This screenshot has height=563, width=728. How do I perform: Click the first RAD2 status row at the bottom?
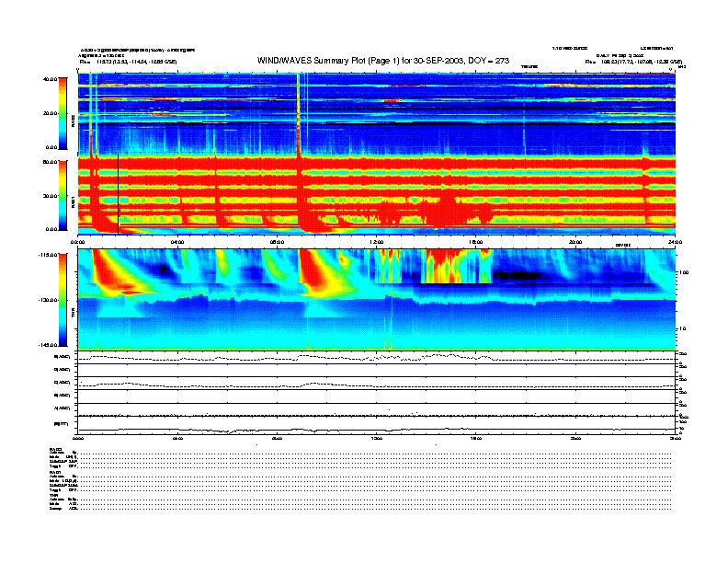click(x=360, y=453)
